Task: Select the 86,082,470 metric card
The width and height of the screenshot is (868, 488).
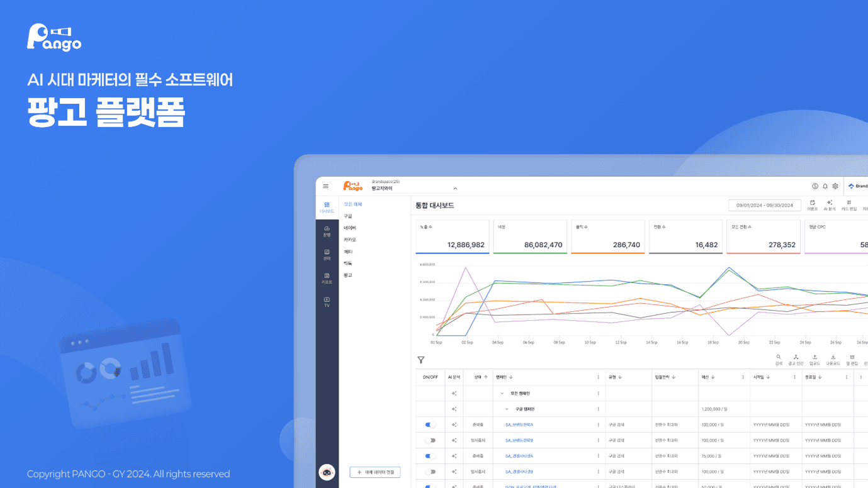Action: [x=530, y=236]
